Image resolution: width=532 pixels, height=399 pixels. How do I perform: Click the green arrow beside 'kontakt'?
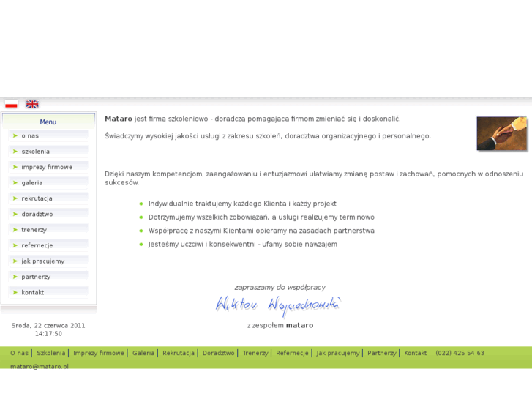pos(15,292)
